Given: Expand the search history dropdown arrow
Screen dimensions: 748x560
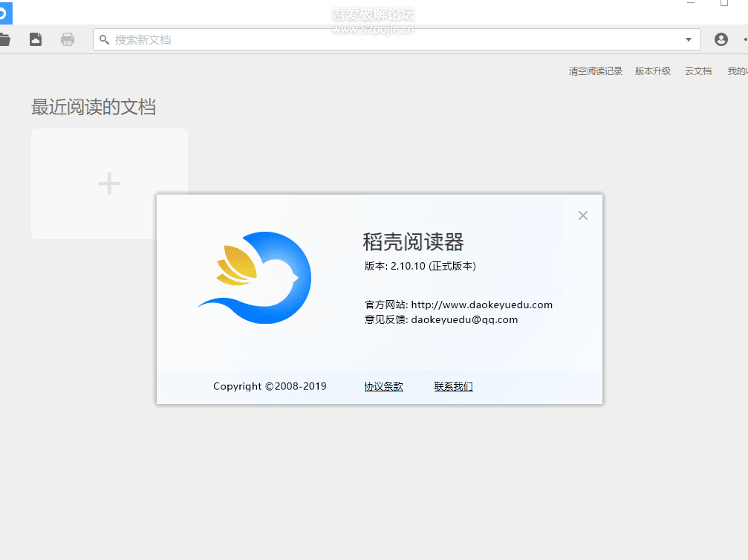Looking at the screenshot, I should pyautogui.click(x=688, y=39).
